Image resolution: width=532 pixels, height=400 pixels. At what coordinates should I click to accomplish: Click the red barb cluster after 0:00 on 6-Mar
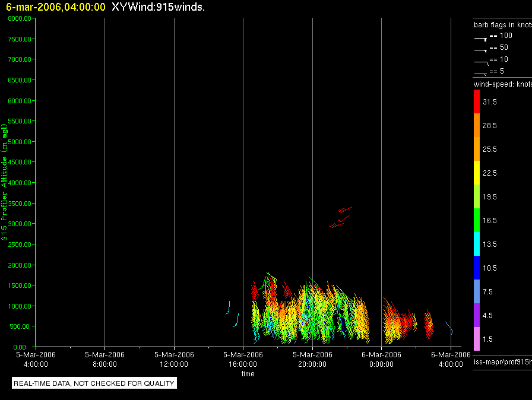coord(400,320)
